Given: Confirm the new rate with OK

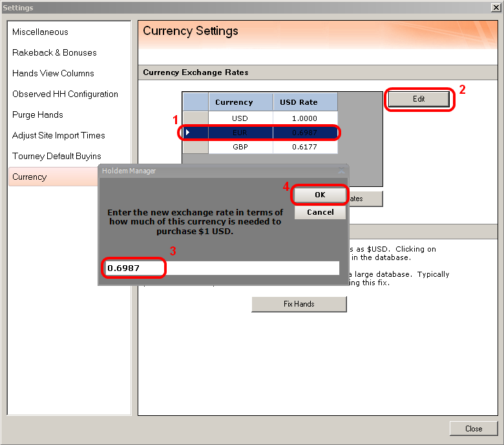Looking at the screenshot, I should tap(320, 195).
